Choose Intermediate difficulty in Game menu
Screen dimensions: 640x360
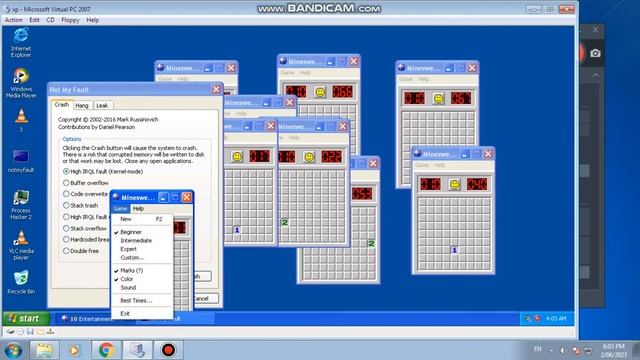tap(142, 240)
